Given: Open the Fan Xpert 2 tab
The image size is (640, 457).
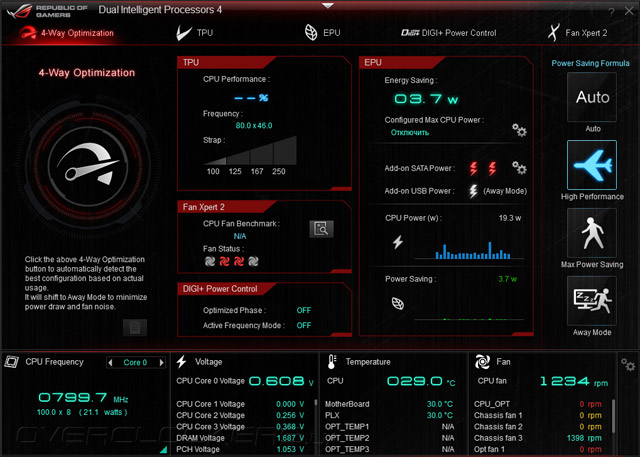Looking at the screenshot, I should 577,33.
